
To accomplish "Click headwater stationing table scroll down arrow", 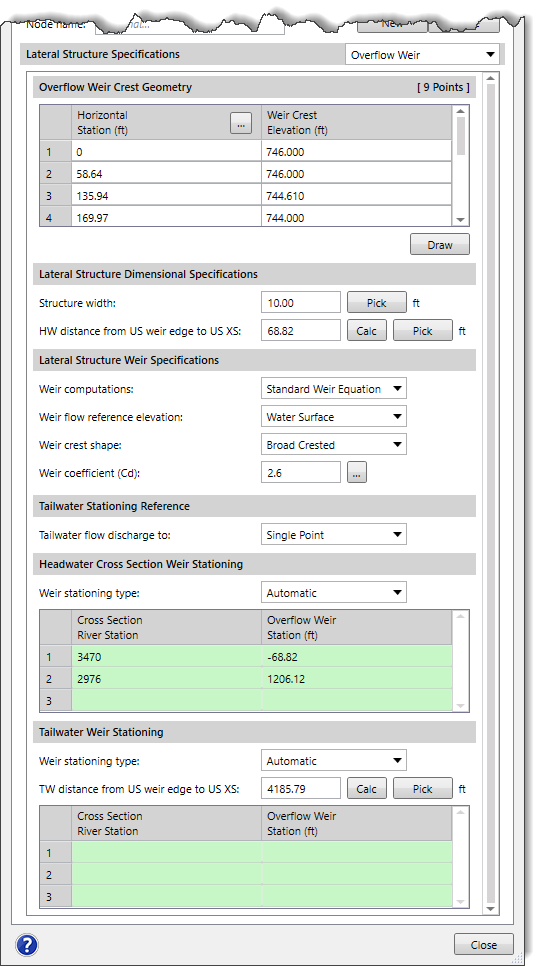I will point(461,705).
